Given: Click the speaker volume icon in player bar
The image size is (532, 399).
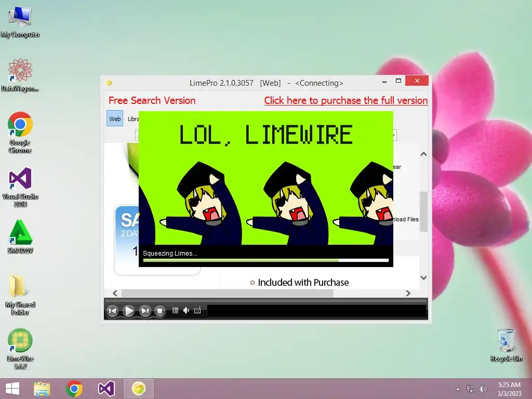Looking at the screenshot, I should point(186,311).
